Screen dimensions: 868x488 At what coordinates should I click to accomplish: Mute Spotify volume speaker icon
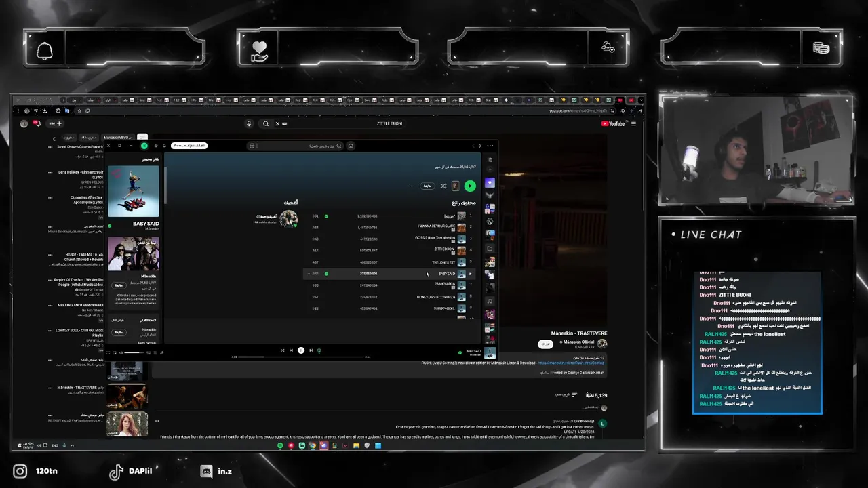[121, 352]
